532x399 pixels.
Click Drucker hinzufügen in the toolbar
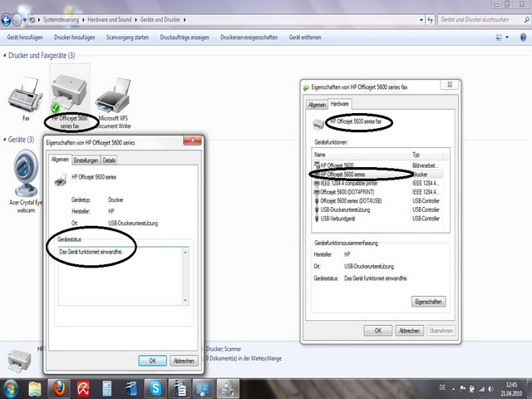[75, 37]
